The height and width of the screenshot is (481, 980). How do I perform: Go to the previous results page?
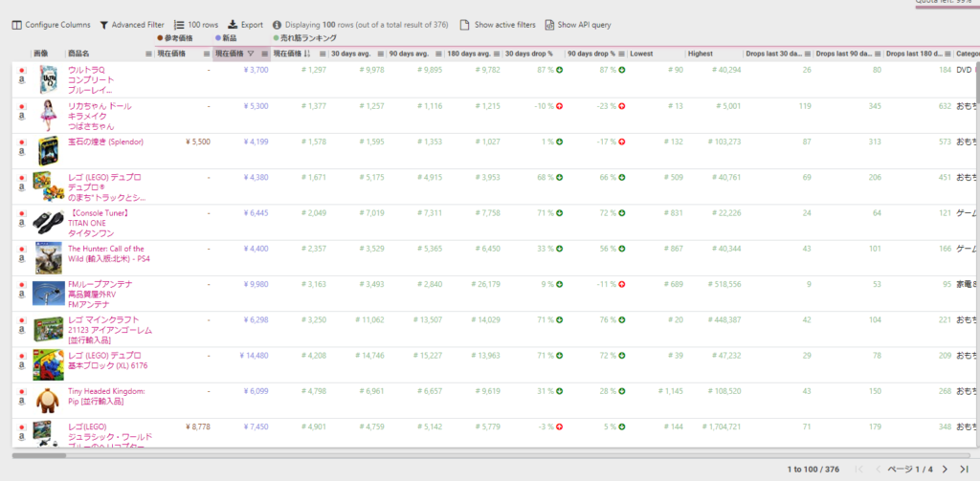pyautogui.click(x=879, y=470)
